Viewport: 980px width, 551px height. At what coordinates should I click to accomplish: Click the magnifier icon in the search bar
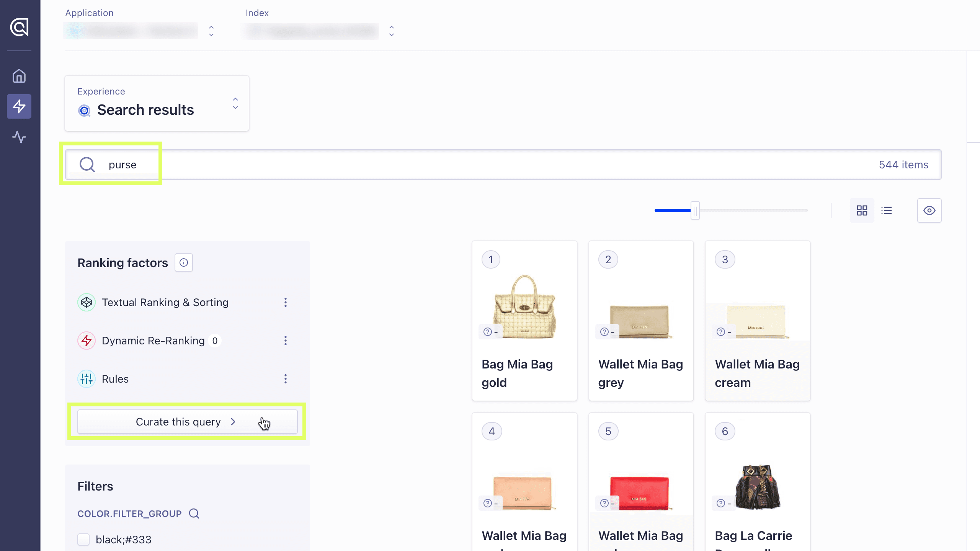[87, 165]
